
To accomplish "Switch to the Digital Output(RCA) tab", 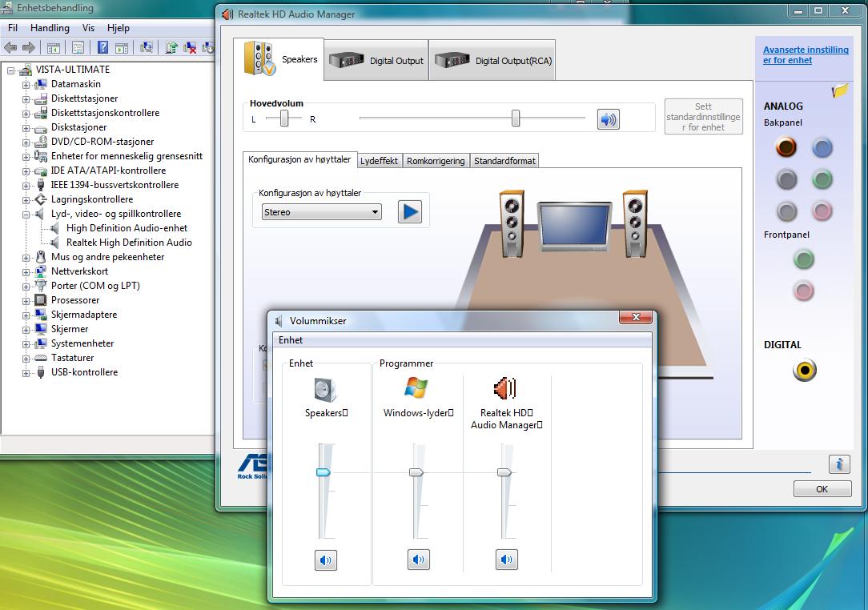I will click(492, 60).
